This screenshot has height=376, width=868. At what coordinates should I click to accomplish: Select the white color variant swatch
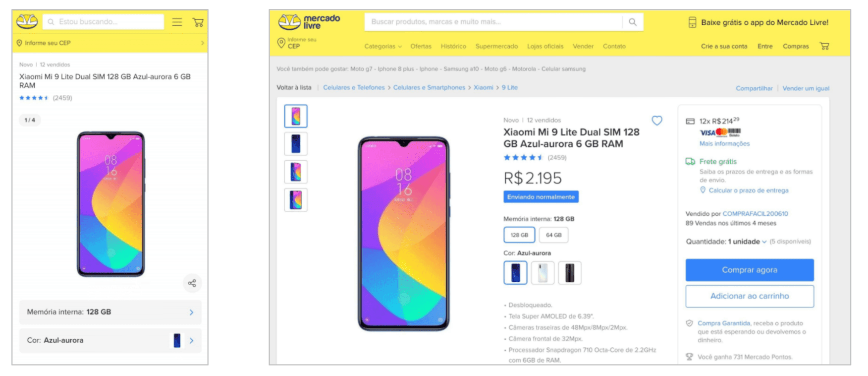(x=542, y=272)
